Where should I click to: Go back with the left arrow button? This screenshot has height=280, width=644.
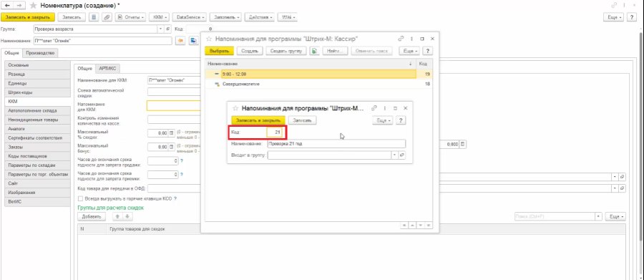tap(7, 5)
